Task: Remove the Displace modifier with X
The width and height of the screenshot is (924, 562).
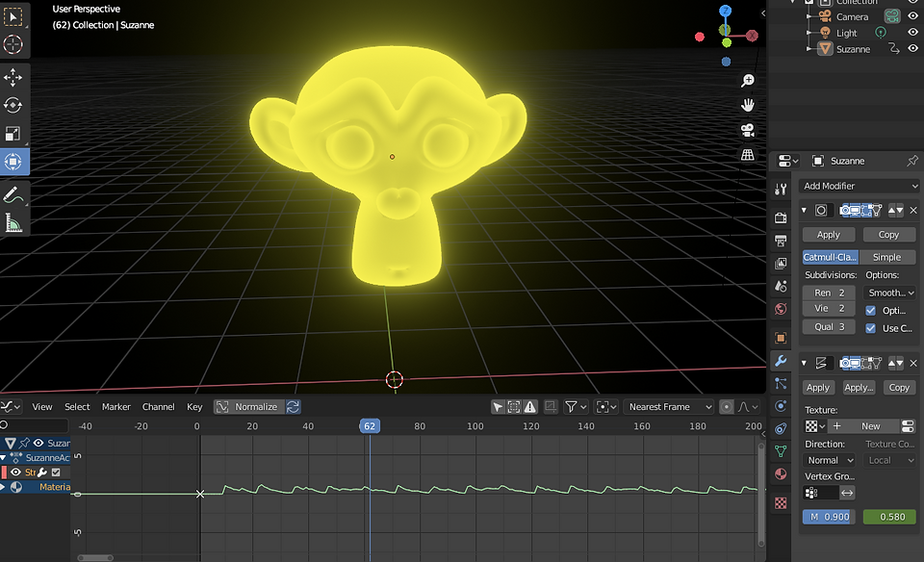Action: tap(913, 364)
